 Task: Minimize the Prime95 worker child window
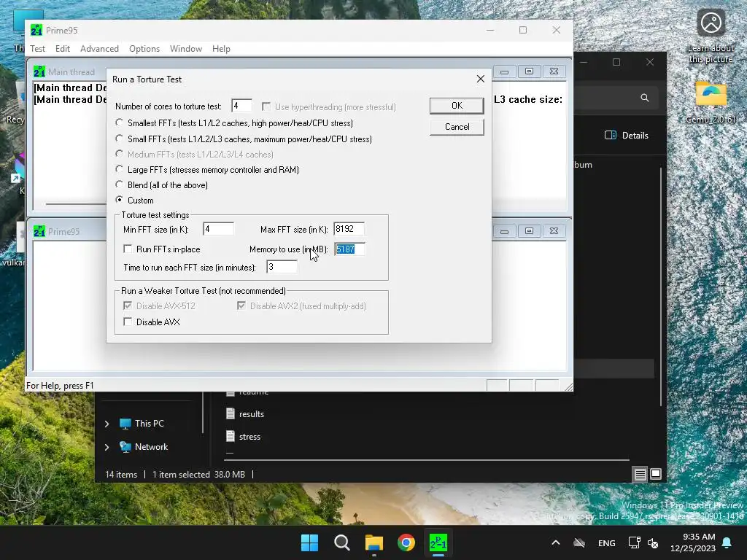pos(505,231)
